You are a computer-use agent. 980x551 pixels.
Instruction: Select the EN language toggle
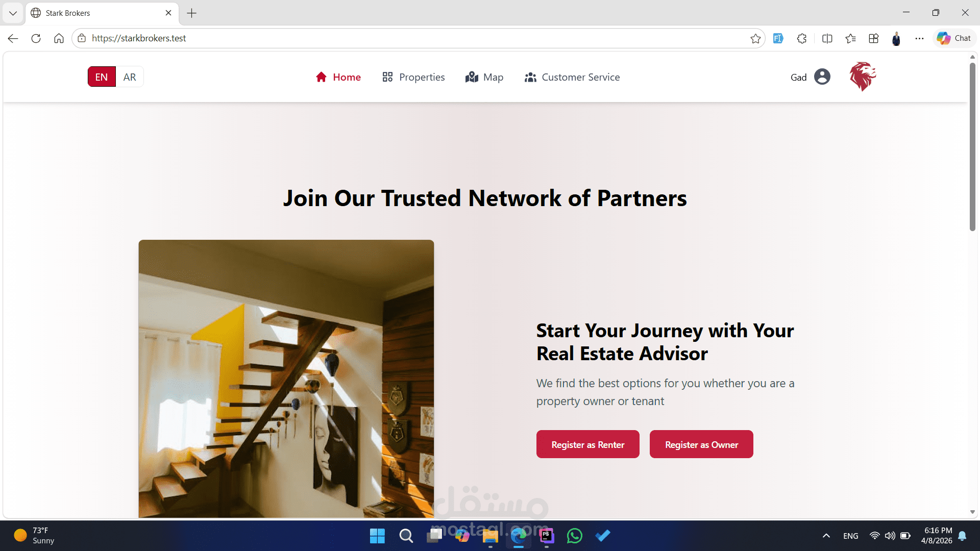(x=102, y=77)
